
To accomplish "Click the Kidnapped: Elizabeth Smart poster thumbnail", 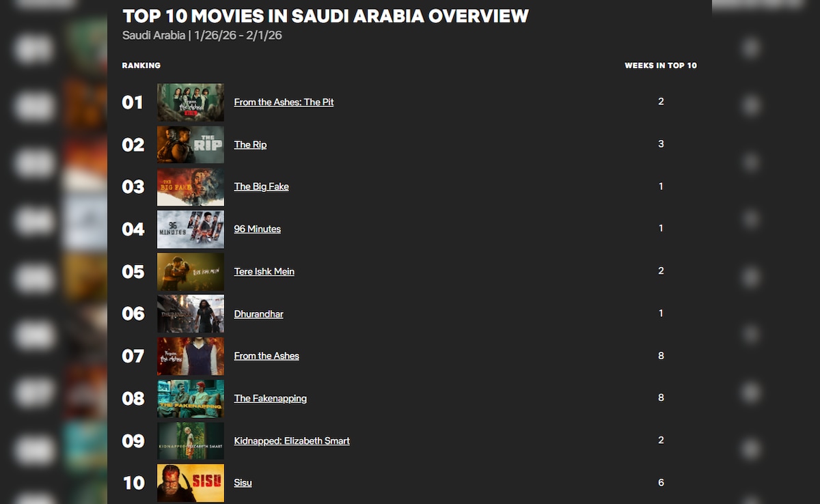I will pyautogui.click(x=191, y=441).
